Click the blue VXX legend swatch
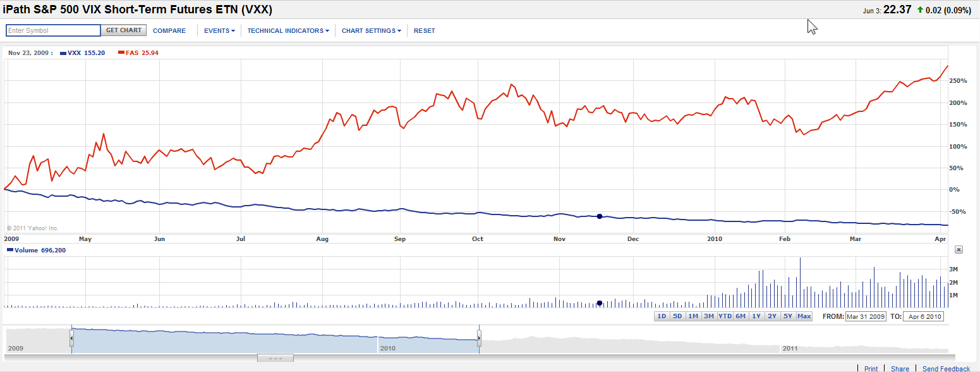The height and width of the screenshot is (372, 980). tap(62, 53)
